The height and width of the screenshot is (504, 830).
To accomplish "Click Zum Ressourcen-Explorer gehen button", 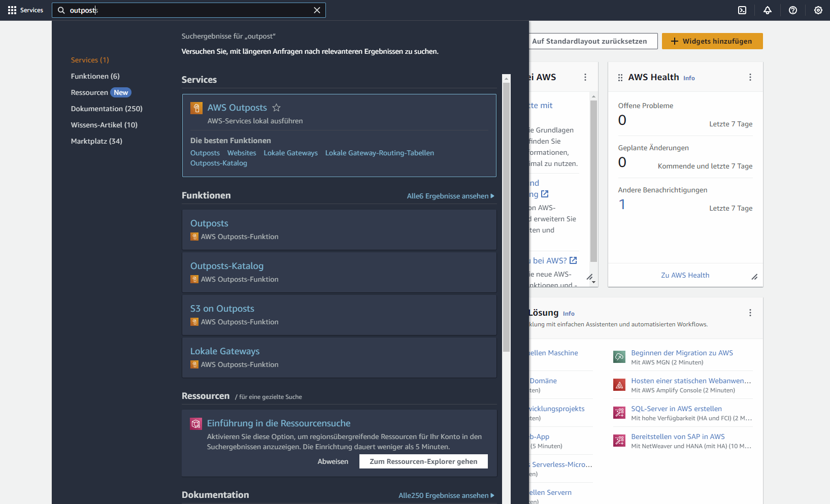I will click(423, 461).
